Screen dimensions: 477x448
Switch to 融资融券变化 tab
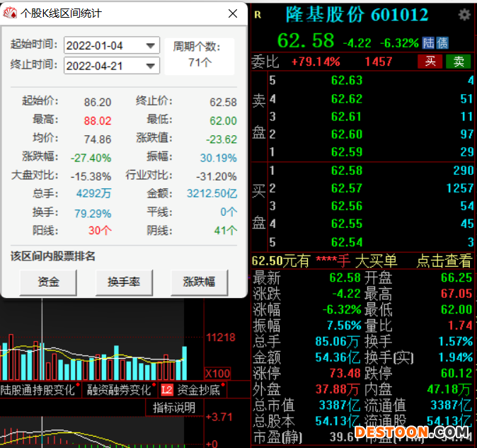[x=119, y=389]
